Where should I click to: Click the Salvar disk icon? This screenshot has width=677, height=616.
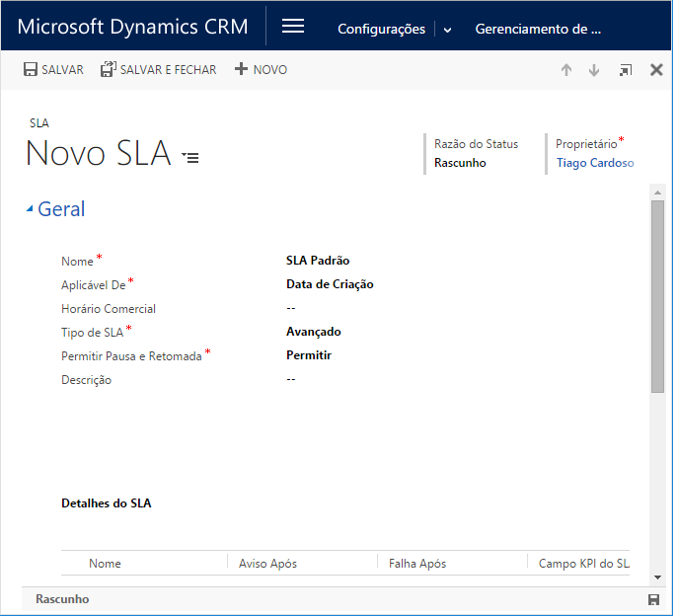[x=31, y=70]
